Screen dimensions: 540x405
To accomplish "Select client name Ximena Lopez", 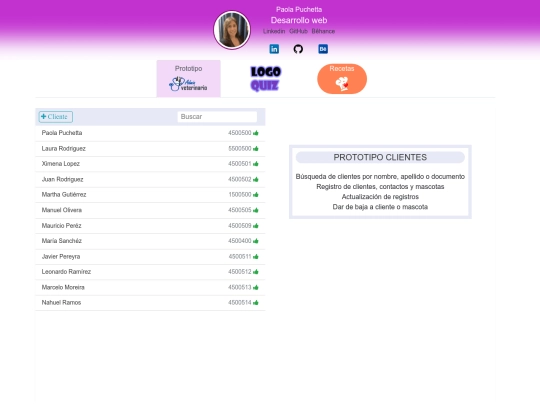I will point(61,164).
